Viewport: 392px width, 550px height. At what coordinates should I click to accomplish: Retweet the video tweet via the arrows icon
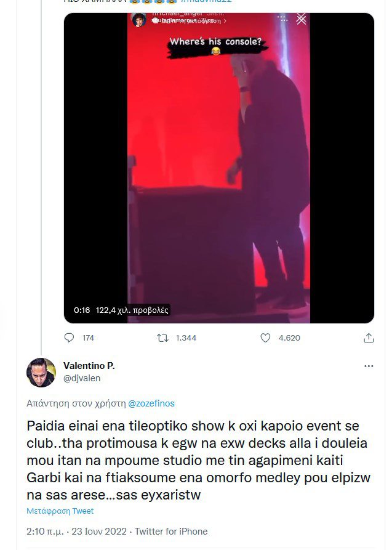[162, 338]
